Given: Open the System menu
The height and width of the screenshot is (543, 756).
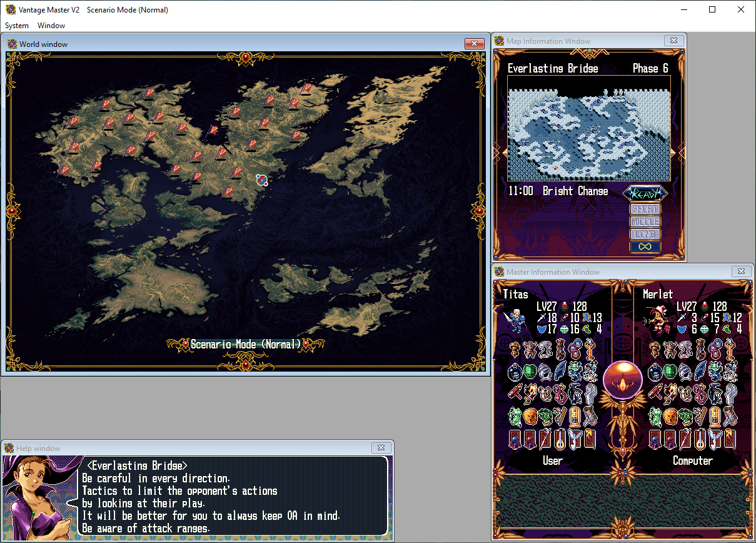Looking at the screenshot, I should pos(17,26).
